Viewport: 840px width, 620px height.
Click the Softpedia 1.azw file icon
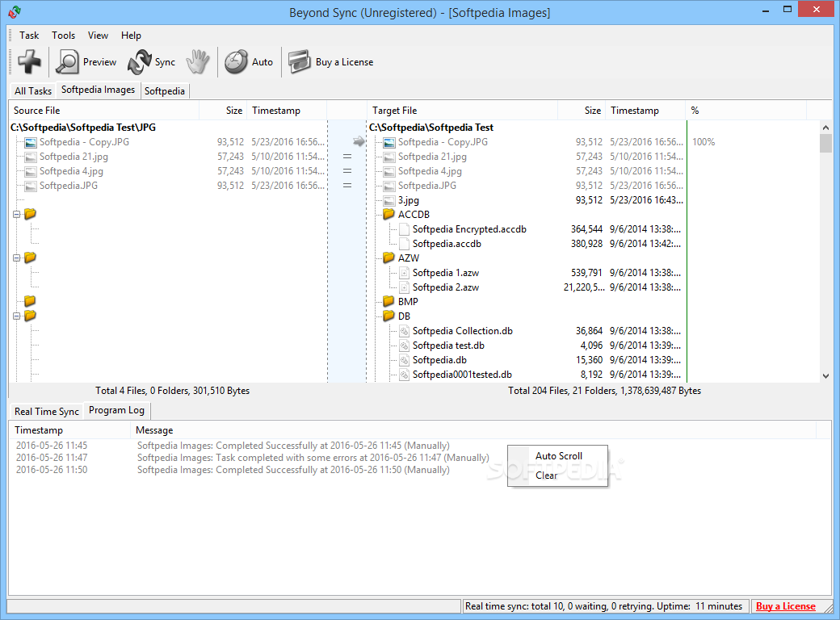pos(405,273)
